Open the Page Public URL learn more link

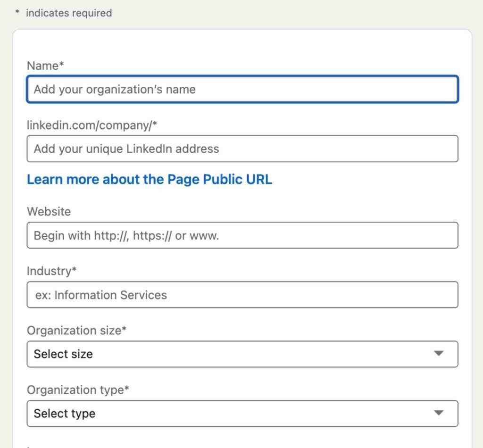click(150, 179)
